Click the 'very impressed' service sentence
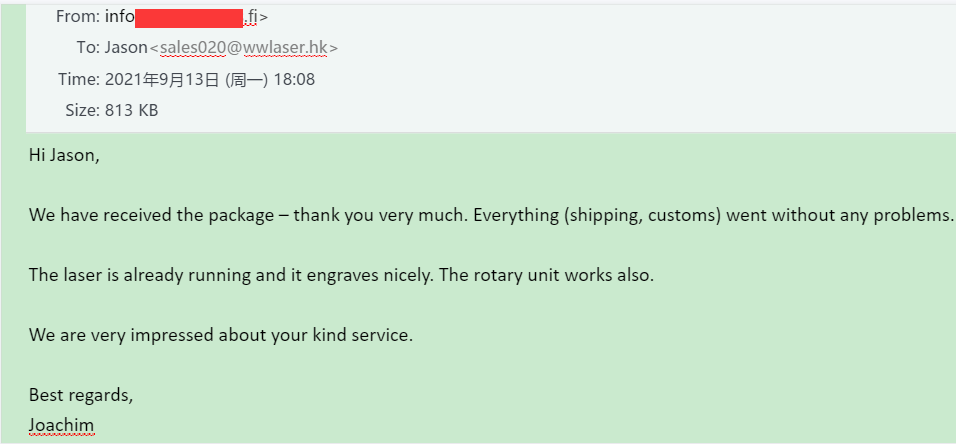Screen dimensions: 956x444 point(221,335)
